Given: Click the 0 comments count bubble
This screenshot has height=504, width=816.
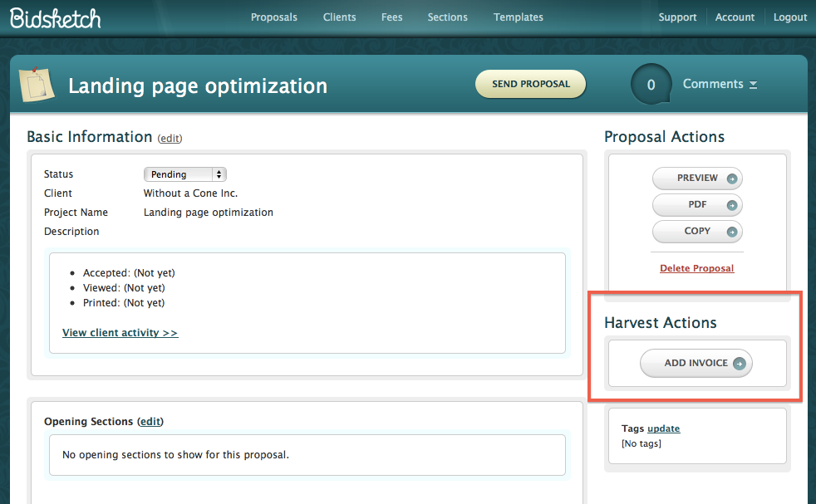Looking at the screenshot, I should (x=651, y=84).
